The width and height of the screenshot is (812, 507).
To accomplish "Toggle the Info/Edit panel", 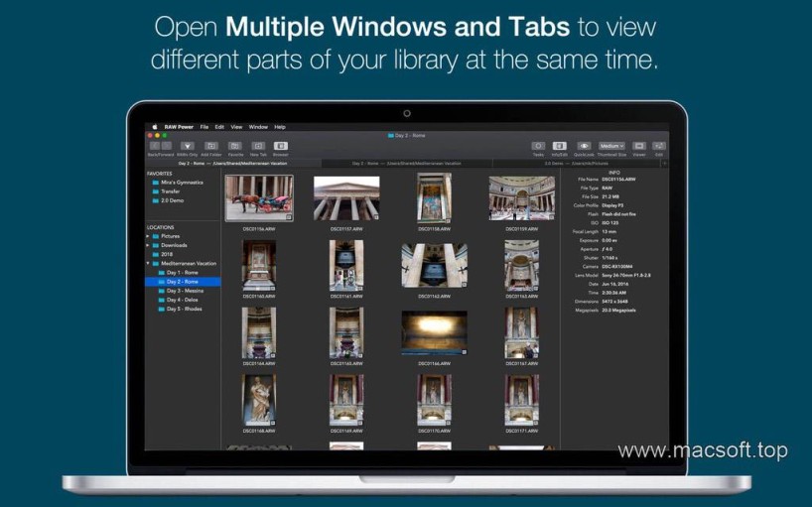I will point(560,146).
